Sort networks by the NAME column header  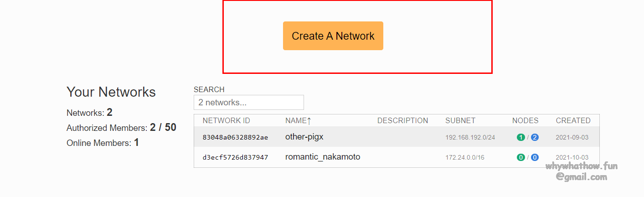click(x=295, y=121)
